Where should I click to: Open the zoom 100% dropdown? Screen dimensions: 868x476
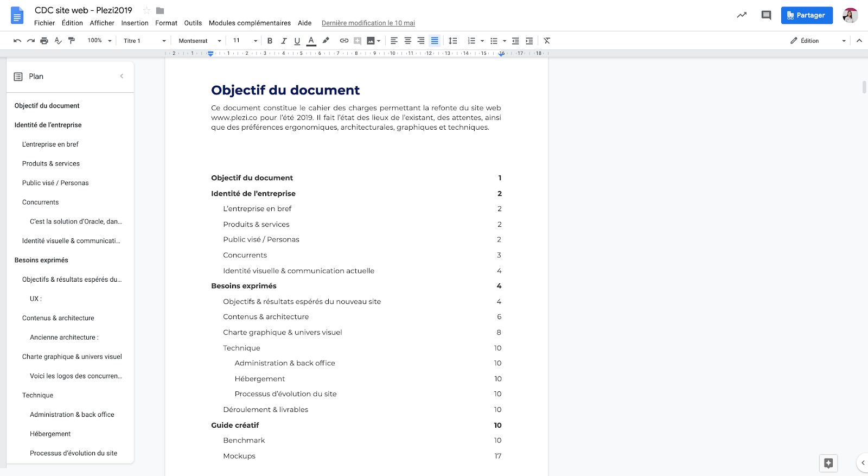tap(99, 41)
